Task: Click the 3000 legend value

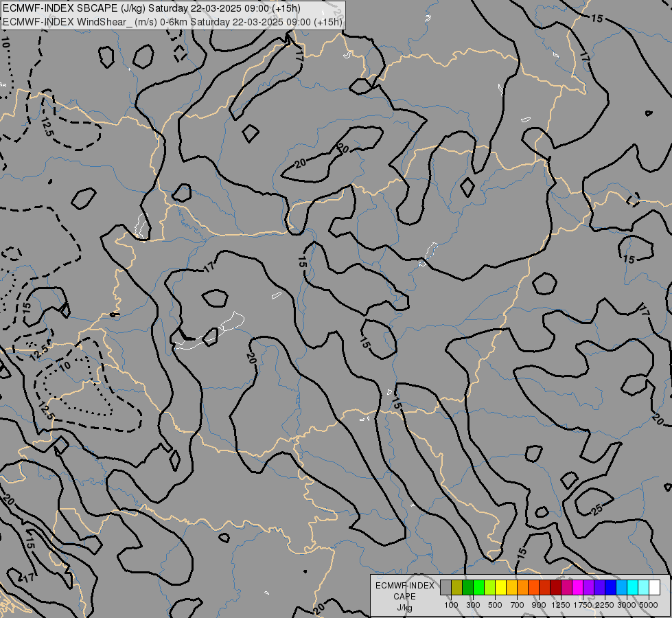Action: [x=627, y=605]
